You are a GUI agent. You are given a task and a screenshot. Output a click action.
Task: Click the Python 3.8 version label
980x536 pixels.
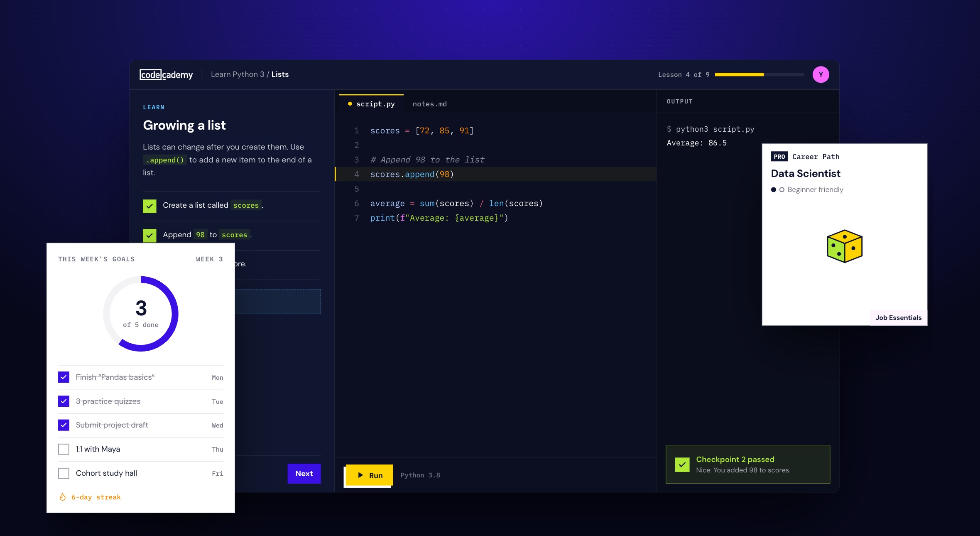click(420, 475)
